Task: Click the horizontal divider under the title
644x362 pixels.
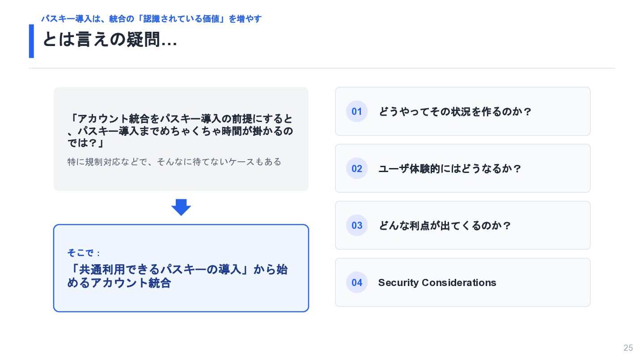Action: [x=322, y=68]
